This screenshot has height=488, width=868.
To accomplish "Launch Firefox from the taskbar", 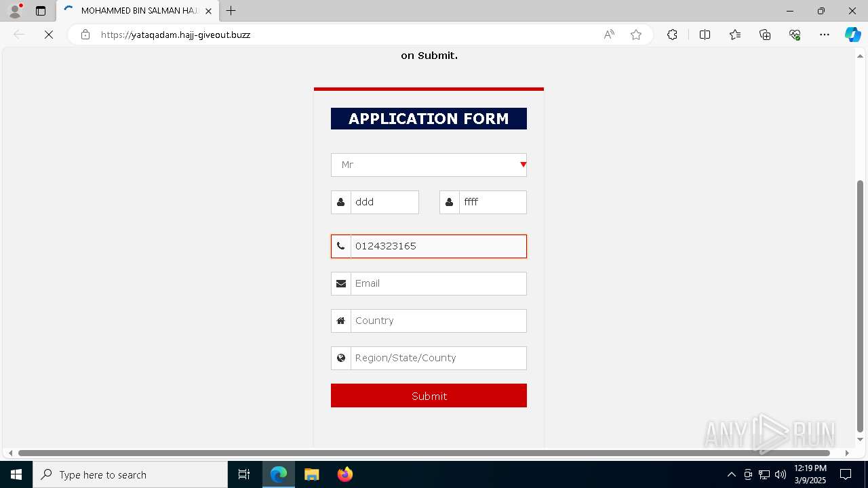I will tap(345, 474).
